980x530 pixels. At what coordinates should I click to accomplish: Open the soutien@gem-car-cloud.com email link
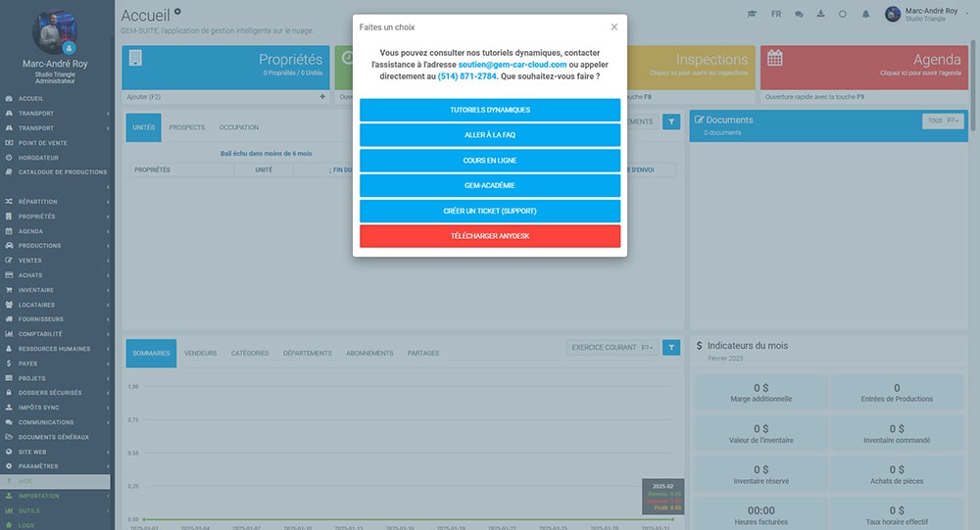pos(513,64)
